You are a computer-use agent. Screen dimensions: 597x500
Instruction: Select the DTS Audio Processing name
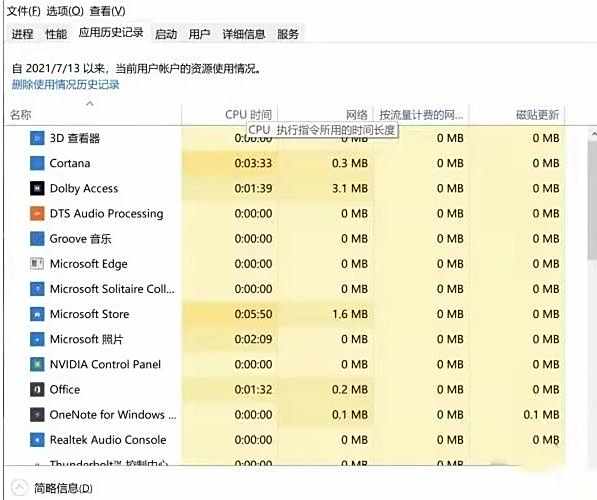click(106, 214)
